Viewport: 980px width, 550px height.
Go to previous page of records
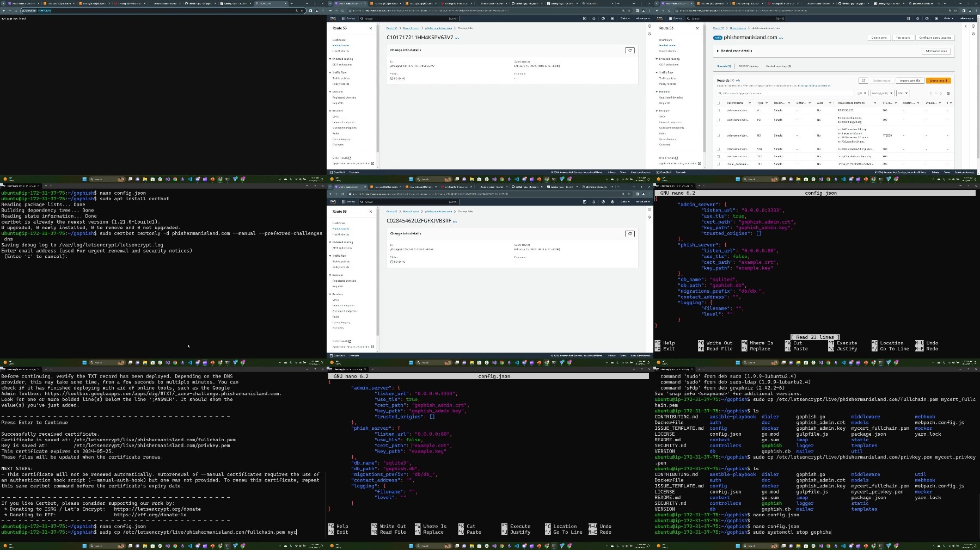click(930, 93)
